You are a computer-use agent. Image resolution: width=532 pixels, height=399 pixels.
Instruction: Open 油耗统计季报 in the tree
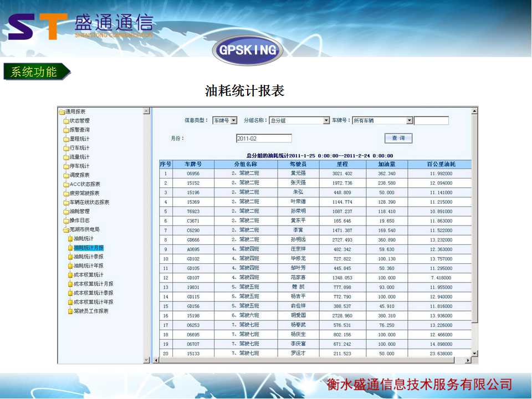click(88, 257)
